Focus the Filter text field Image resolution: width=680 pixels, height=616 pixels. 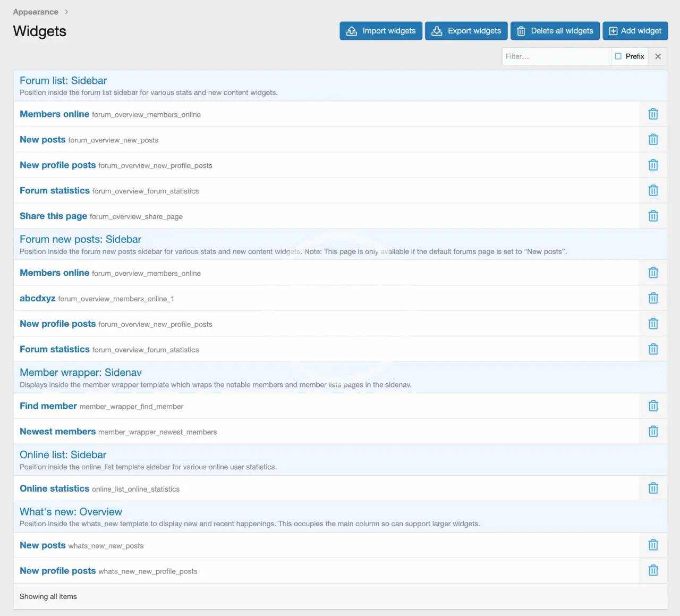[x=556, y=56]
